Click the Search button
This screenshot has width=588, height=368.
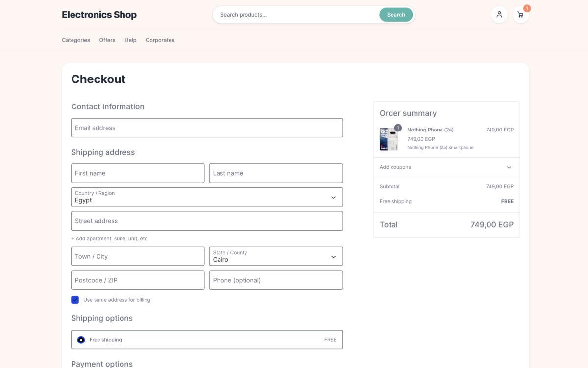point(396,15)
